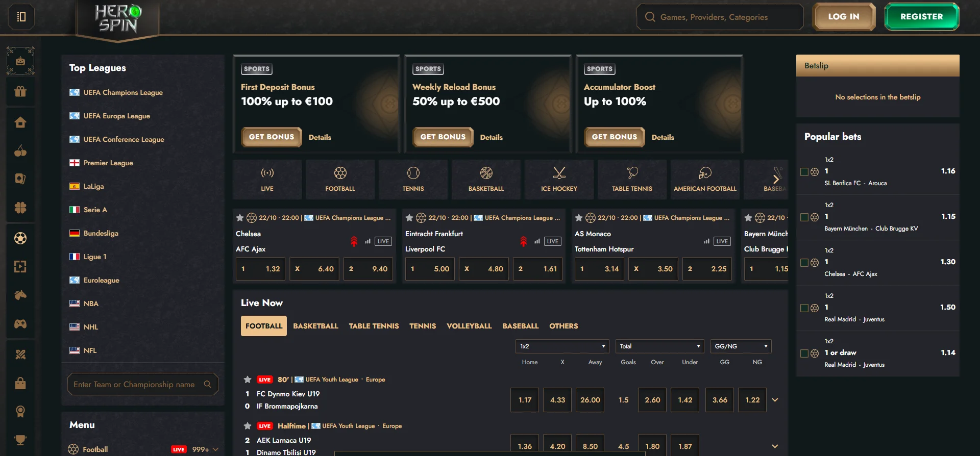Tick checkbox for Real Madrid - Juventus 1.50 bet
Viewport: 980px width, 456px height.
804,308
